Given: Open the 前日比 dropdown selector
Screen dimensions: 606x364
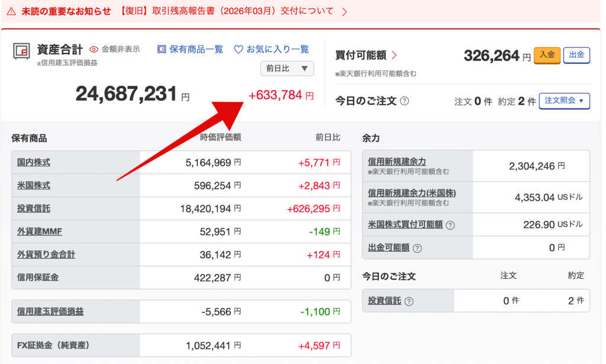Looking at the screenshot, I should coord(287,69).
